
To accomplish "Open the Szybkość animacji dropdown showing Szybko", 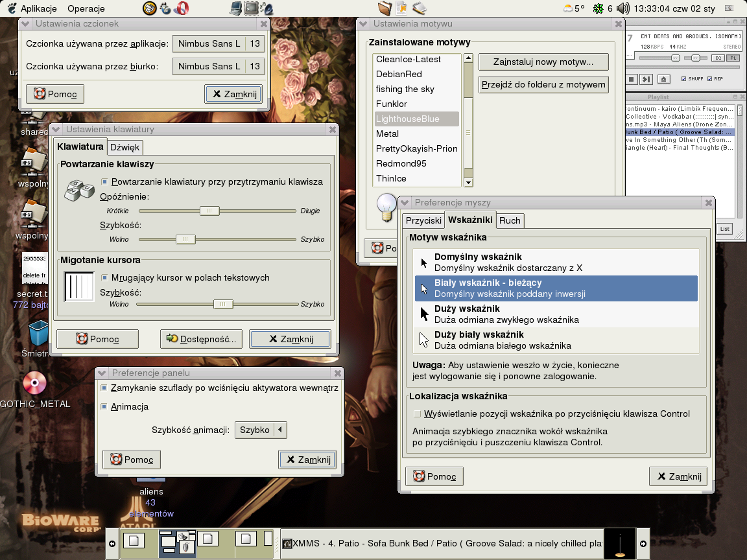I will pos(261,430).
